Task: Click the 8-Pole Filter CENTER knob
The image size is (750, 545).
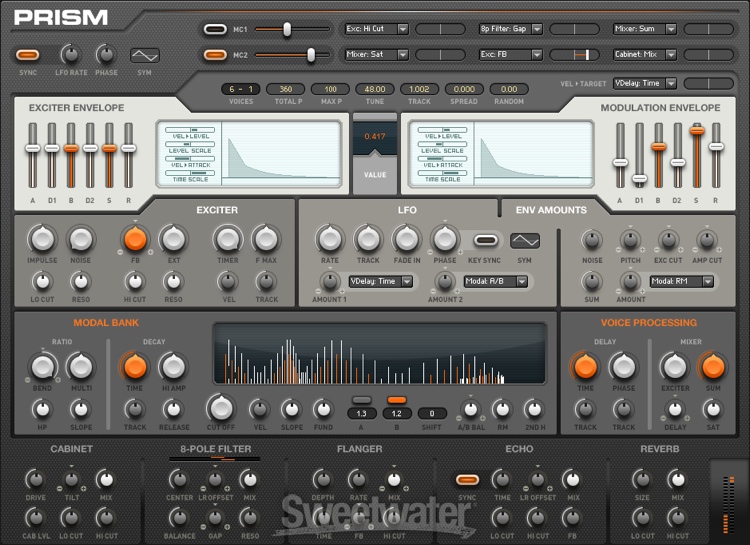Action: [179, 479]
